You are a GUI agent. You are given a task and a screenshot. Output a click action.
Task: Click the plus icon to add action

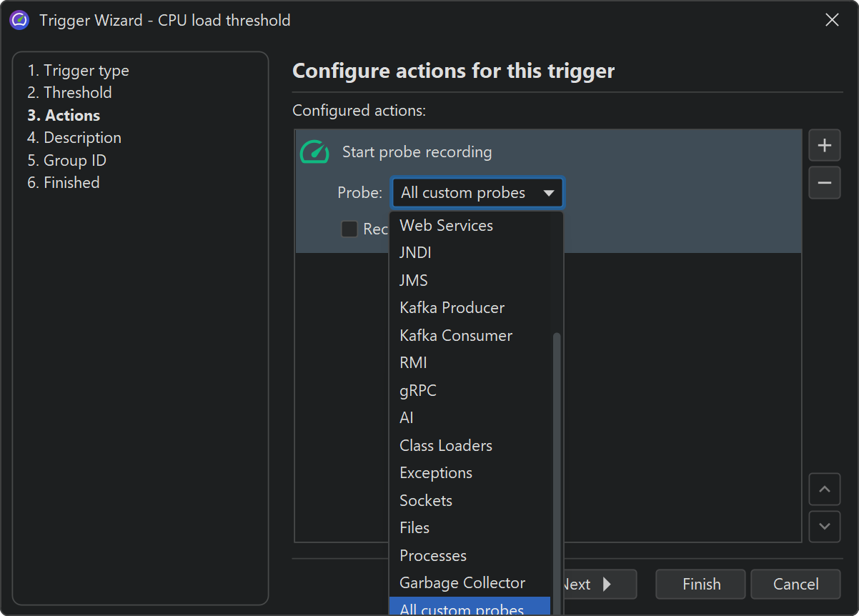click(x=824, y=146)
